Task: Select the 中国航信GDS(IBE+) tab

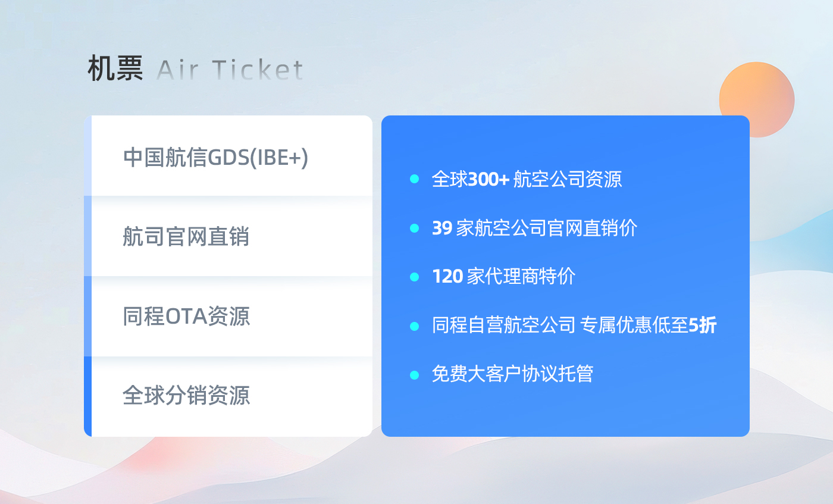Action: 228,156
